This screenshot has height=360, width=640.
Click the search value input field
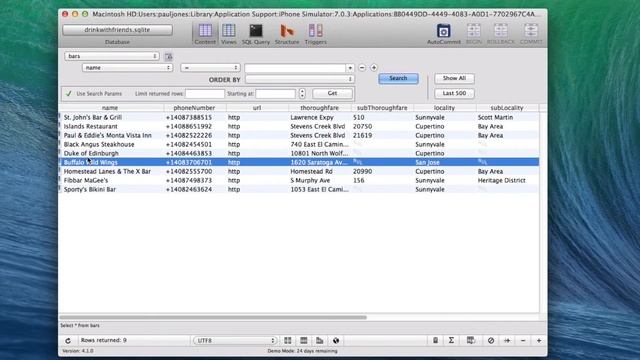pos(296,68)
